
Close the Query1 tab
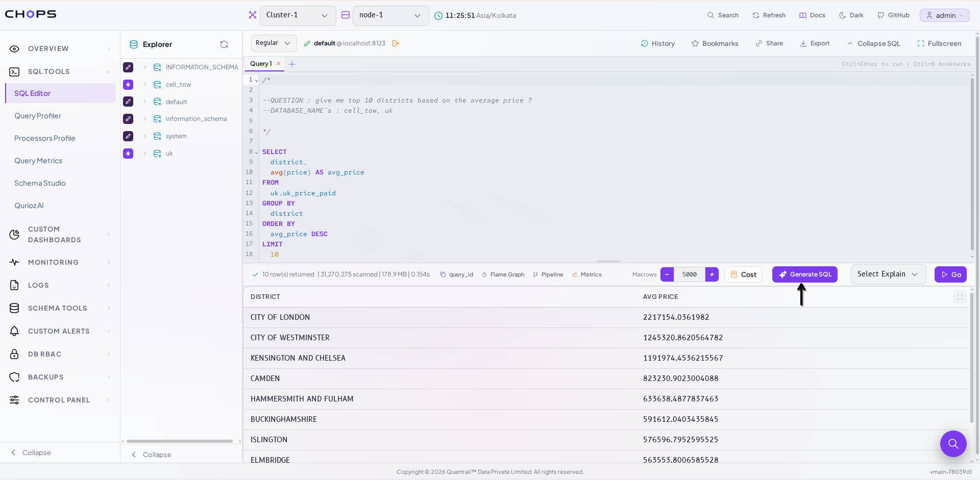[x=278, y=64]
